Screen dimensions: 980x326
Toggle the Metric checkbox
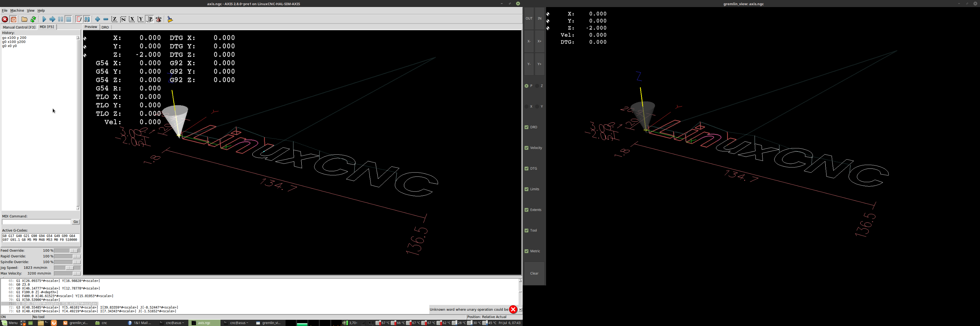coord(526,251)
